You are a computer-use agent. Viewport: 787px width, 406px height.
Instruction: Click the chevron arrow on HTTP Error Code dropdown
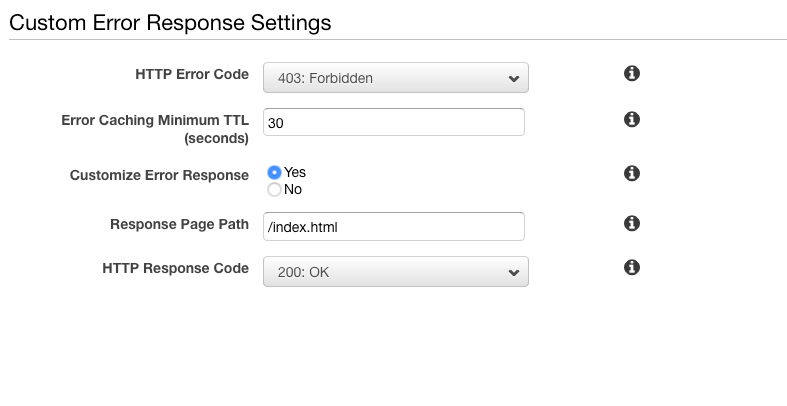click(x=513, y=78)
